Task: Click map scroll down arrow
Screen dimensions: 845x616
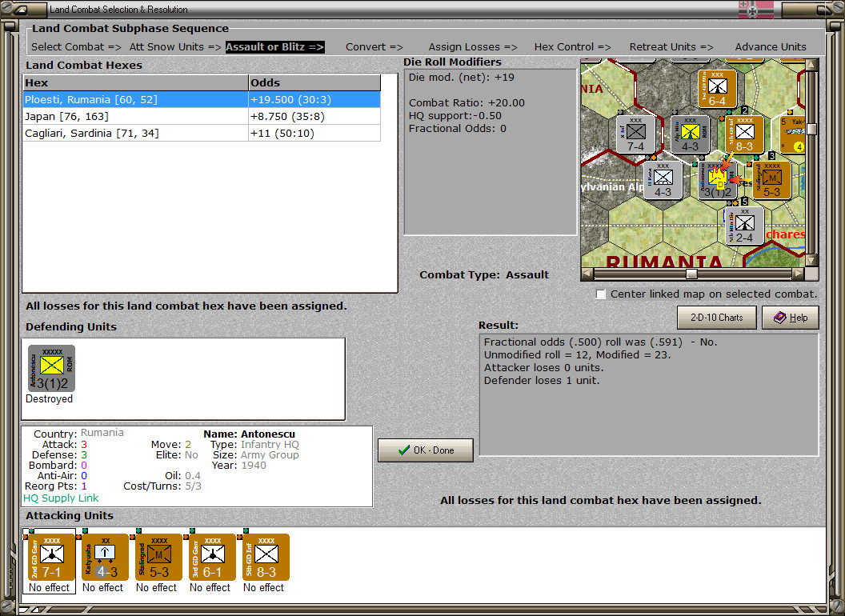Action: pyautogui.click(x=811, y=261)
